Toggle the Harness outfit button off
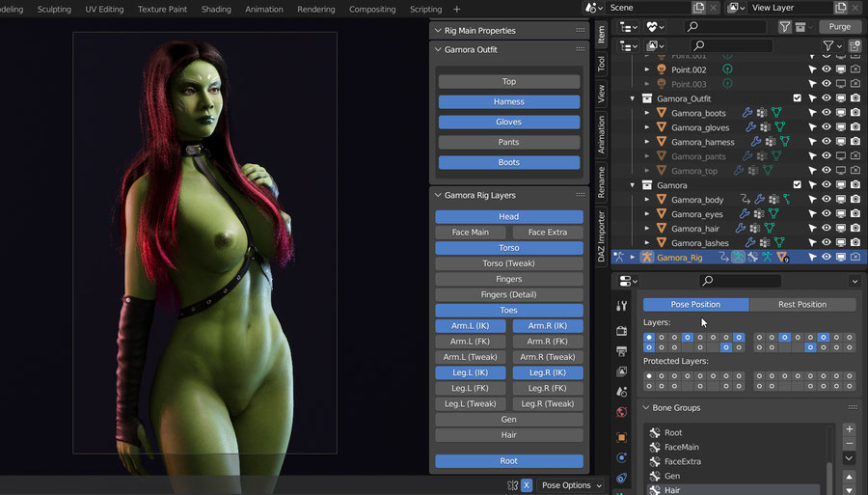Image resolution: width=868 pixels, height=495 pixels. click(508, 102)
